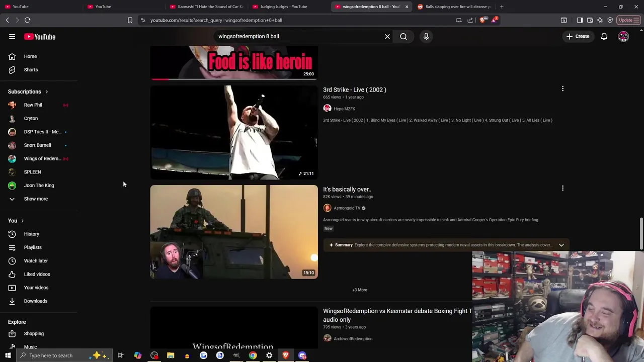This screenshot has height=362, width=644.
Task: Open File Explorer from taskbar
Action: coord(171,355)
